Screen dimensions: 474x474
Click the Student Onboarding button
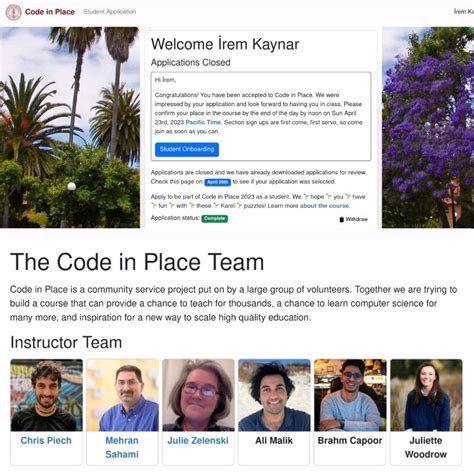[x=187, y=149]
